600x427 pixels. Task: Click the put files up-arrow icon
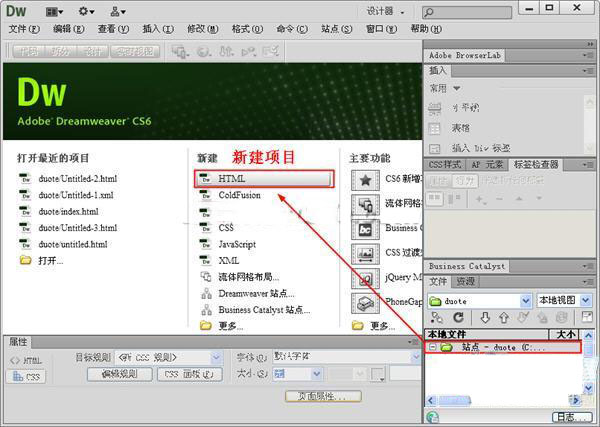[x=504, y=318]
